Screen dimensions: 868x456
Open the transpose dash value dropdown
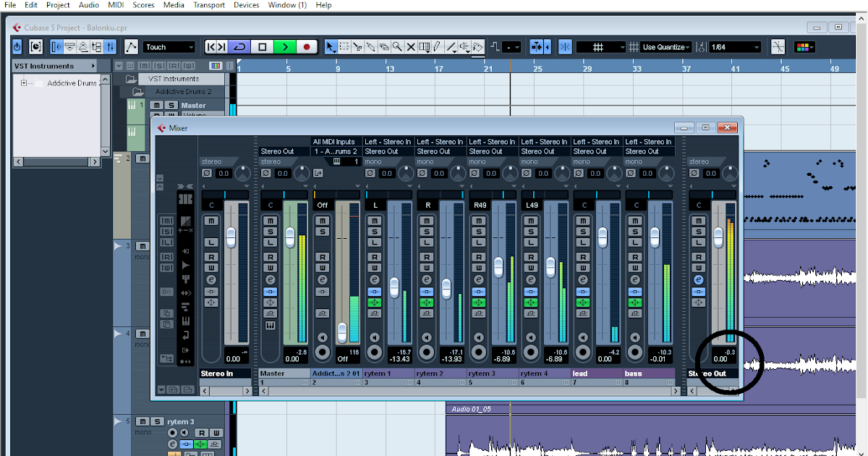[x=513, y=47]
